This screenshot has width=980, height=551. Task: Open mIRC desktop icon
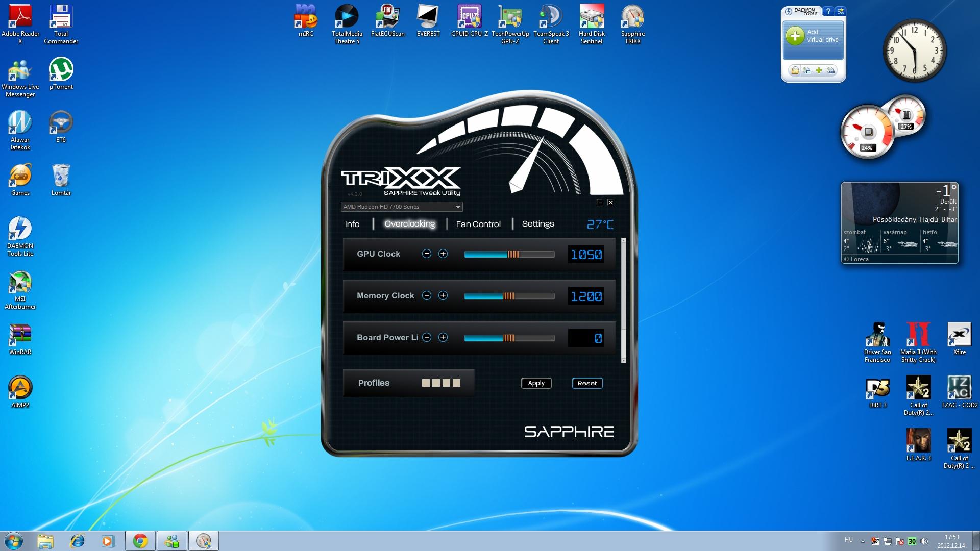[306, 20]
